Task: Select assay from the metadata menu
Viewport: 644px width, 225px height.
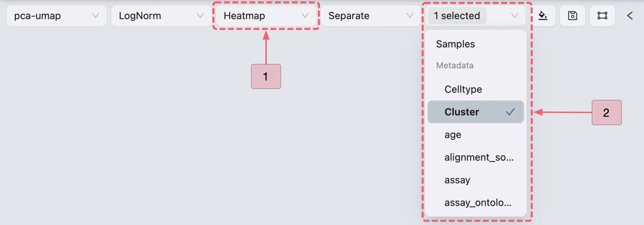Action: pos(457,180)
